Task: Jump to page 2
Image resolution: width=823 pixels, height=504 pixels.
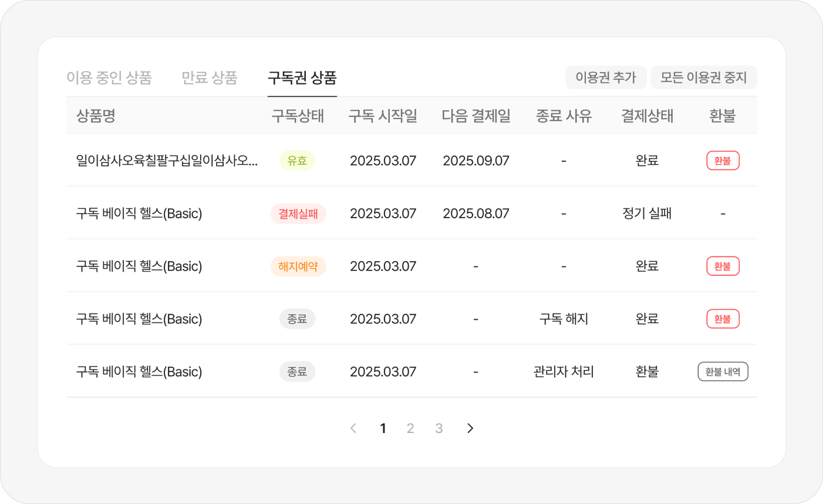Action: coord(410,428)
